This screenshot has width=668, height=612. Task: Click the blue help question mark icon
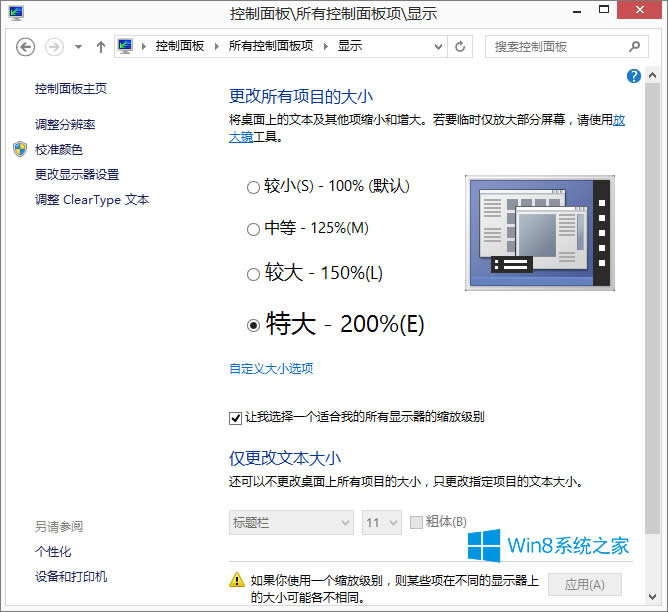click(633, 76)
